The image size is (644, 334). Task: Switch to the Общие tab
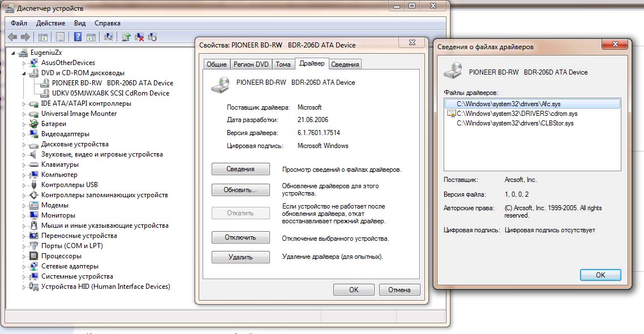click(216, 64)
